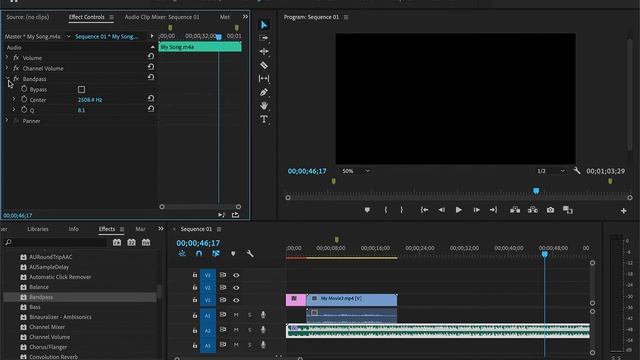This screenshot has width=640, height=360.
Task: Toggle V1 track output eye
Action: coord(236,300)
